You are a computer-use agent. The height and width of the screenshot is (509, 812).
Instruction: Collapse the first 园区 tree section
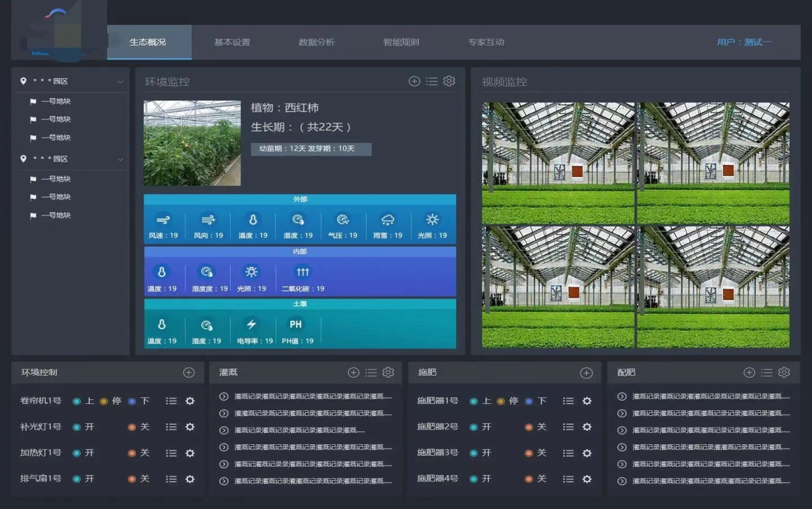point(120,81)
